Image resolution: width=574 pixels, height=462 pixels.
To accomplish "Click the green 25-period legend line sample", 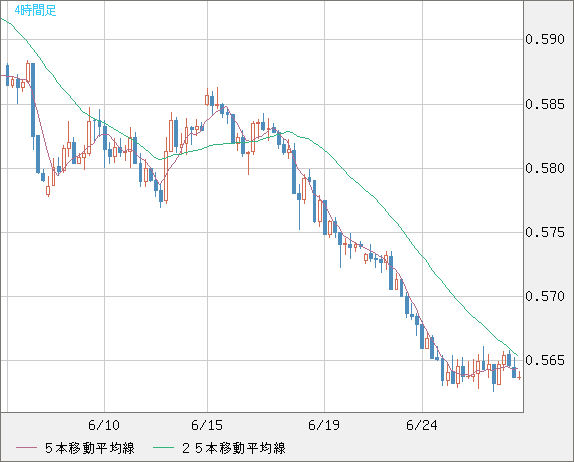I will 163,448.
